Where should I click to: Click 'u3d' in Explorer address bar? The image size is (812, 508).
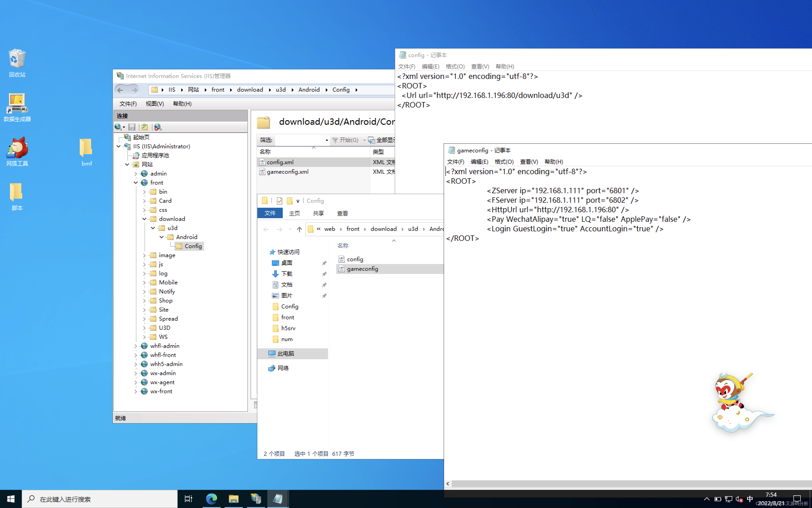coord(413,229)
